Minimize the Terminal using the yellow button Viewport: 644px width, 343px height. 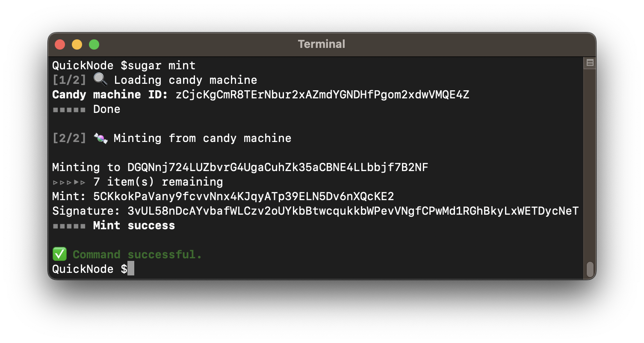[x=77, y=44]
